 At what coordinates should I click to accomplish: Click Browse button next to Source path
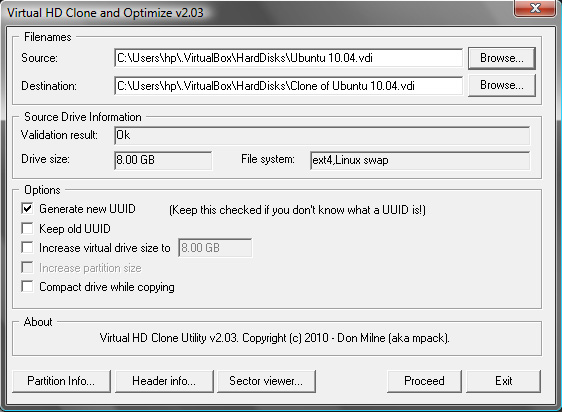coord(501,58)
